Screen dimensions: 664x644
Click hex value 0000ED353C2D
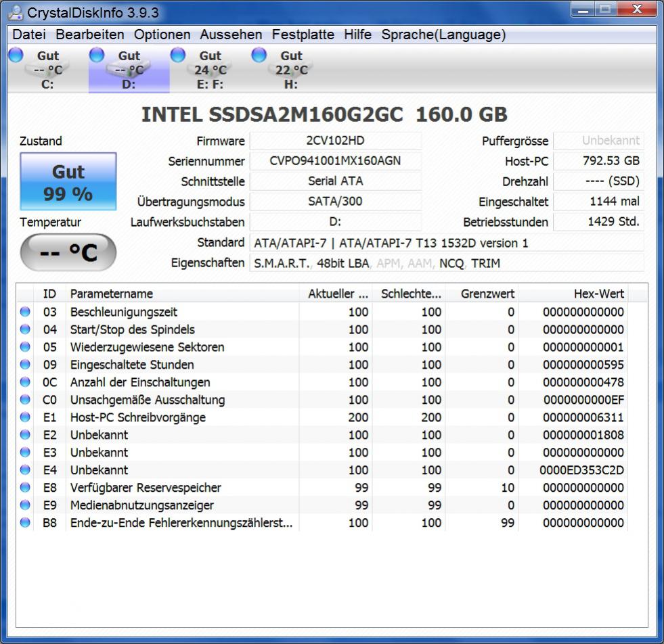click(581, 469)
